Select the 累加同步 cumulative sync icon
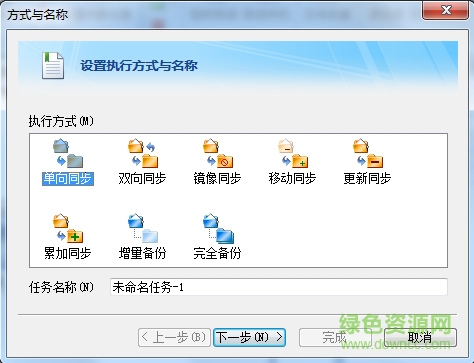Image resolution: width=474 pixels, height=363 pixels. [68, 228]
